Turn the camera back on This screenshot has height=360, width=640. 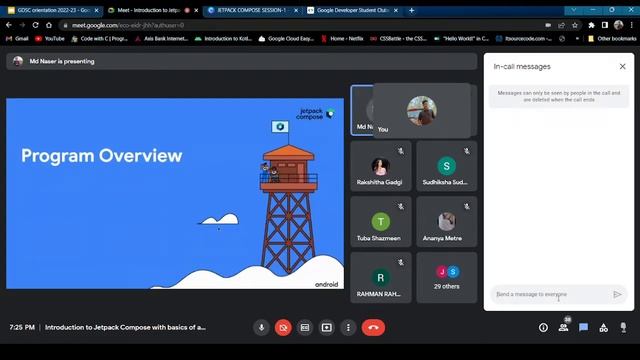(x=283, y=327)
